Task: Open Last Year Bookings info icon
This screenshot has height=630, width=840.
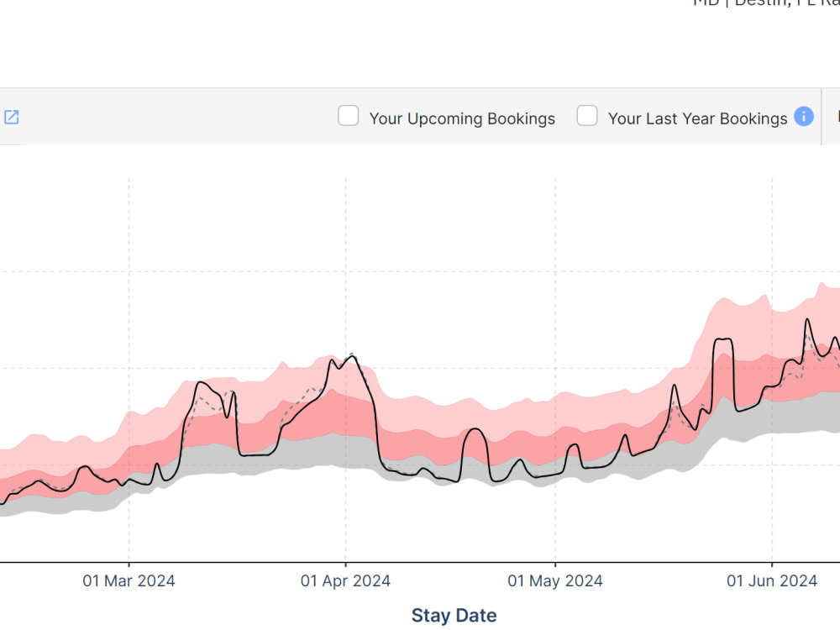Action: click(804, 116)
